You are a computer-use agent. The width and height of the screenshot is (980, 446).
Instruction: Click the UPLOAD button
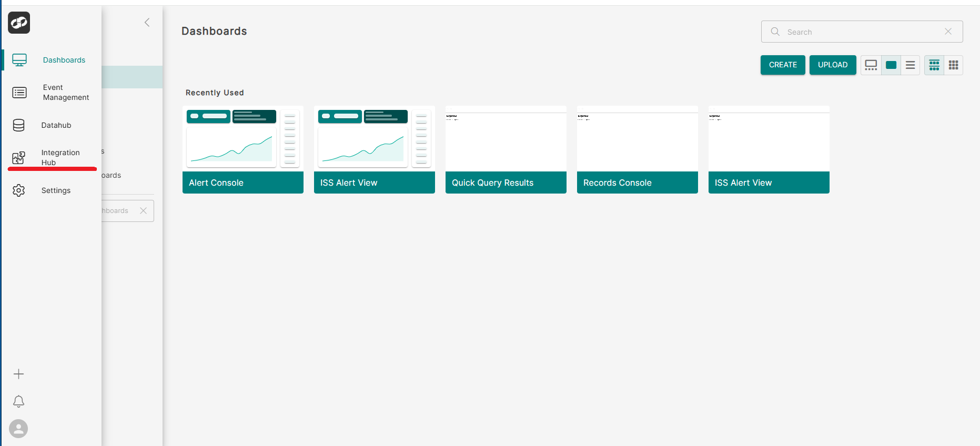[832, 65]
